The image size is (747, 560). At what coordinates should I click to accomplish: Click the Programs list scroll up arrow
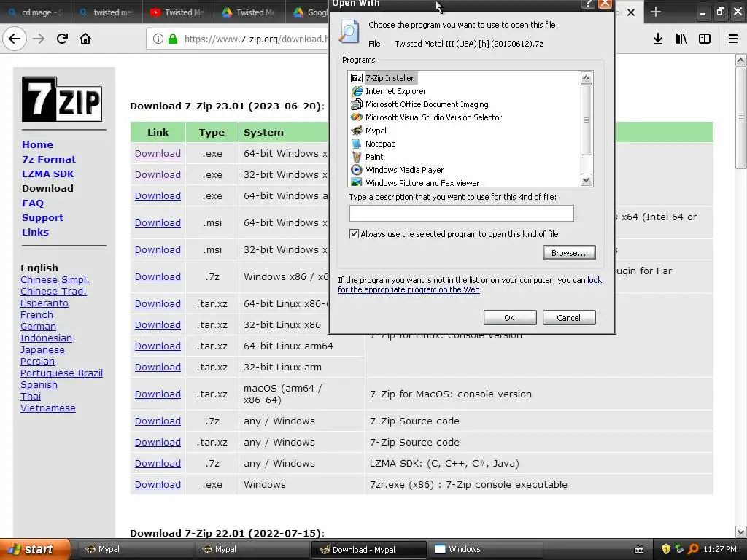click(x=586, y=77)
